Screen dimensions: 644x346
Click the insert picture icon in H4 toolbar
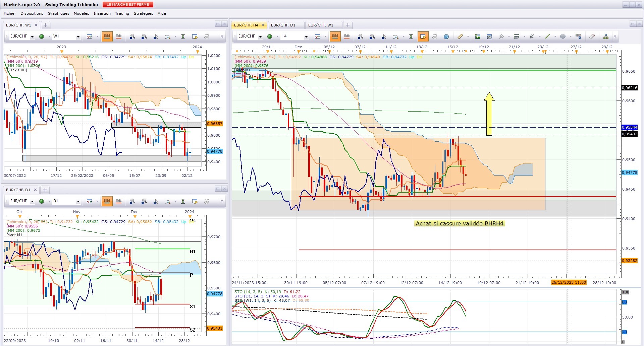pyautogui.click(x=478, y=36)
